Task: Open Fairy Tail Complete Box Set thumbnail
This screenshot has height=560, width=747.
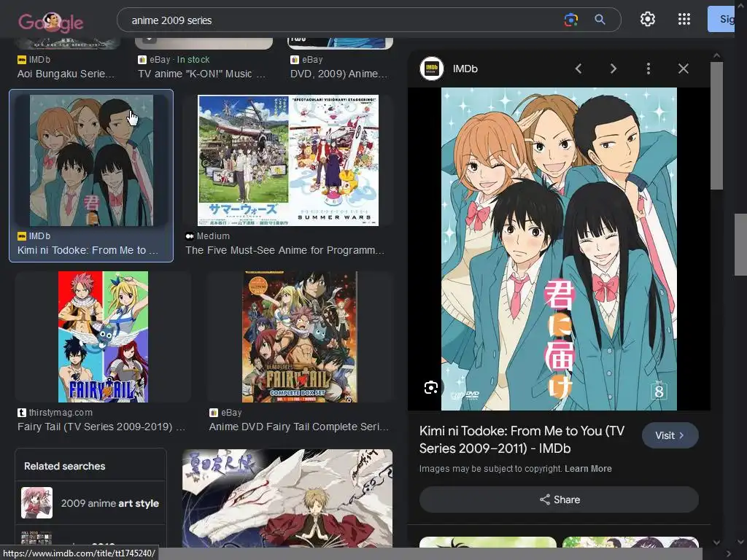Action: tap(300, 337)
